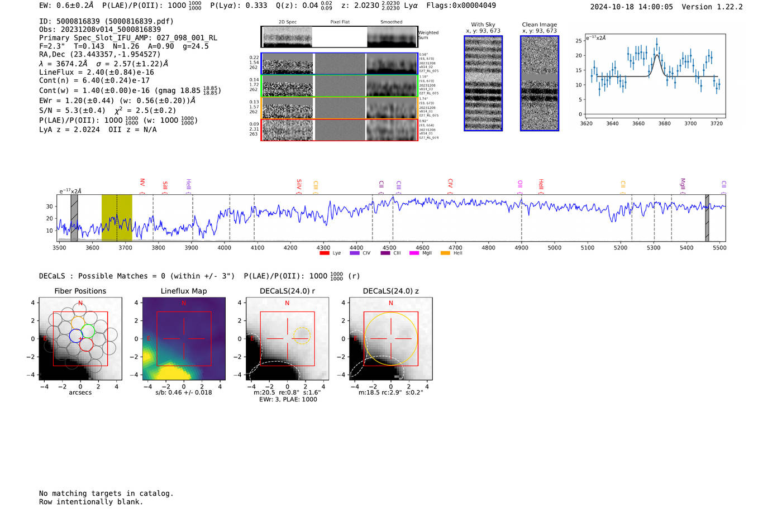The width and height of the screenshot is (782, 532).
Task: Click the S/N = 5.3(±0.4) line
Action: pos(108,110)
